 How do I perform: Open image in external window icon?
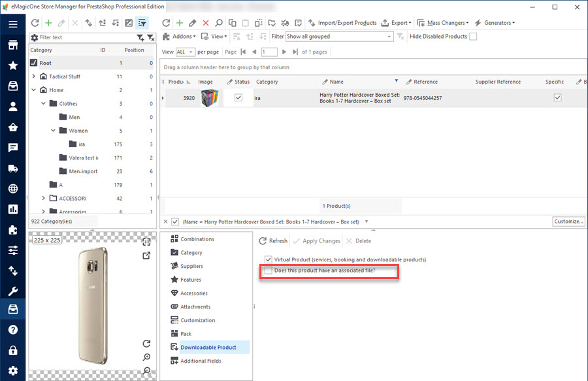pyautogui.click(x=146, y=256)
